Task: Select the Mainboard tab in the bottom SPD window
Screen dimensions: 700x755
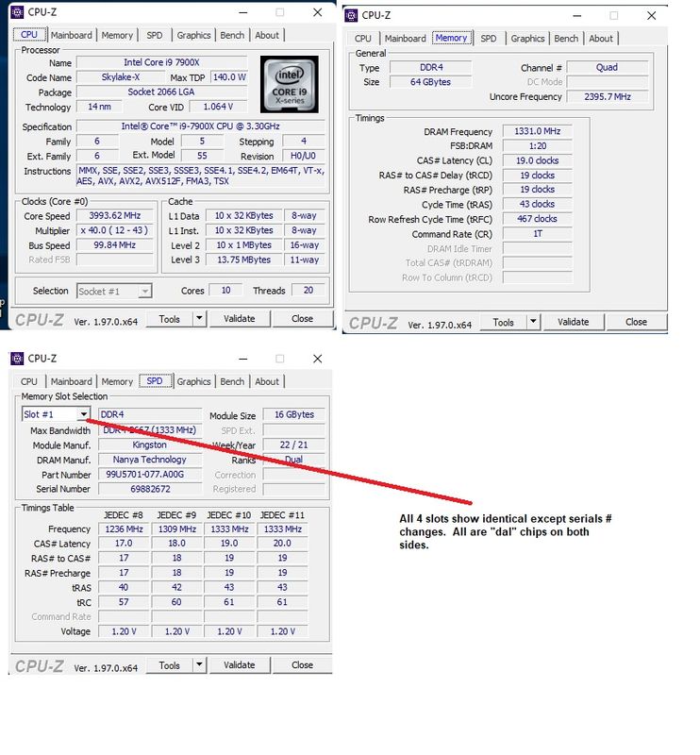Action: 72,381
